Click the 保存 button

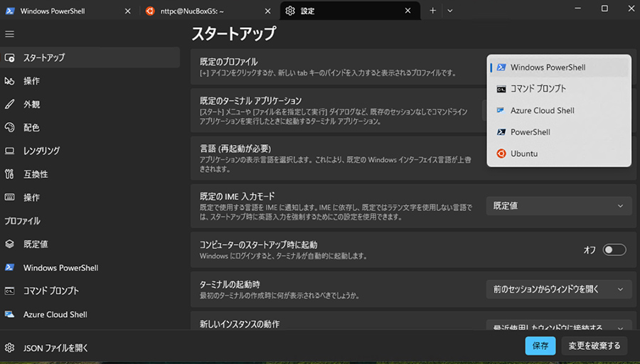tap(540, 346)
